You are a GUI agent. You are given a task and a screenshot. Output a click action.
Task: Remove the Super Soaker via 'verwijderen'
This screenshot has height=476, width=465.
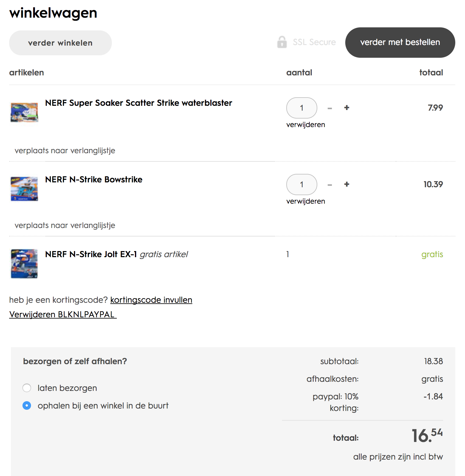(305, 125)
